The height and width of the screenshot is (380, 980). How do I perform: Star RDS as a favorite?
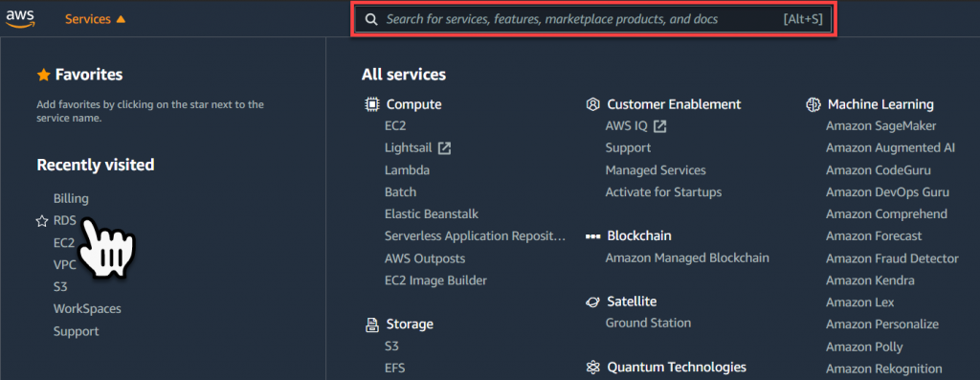[x=42, y=220]
